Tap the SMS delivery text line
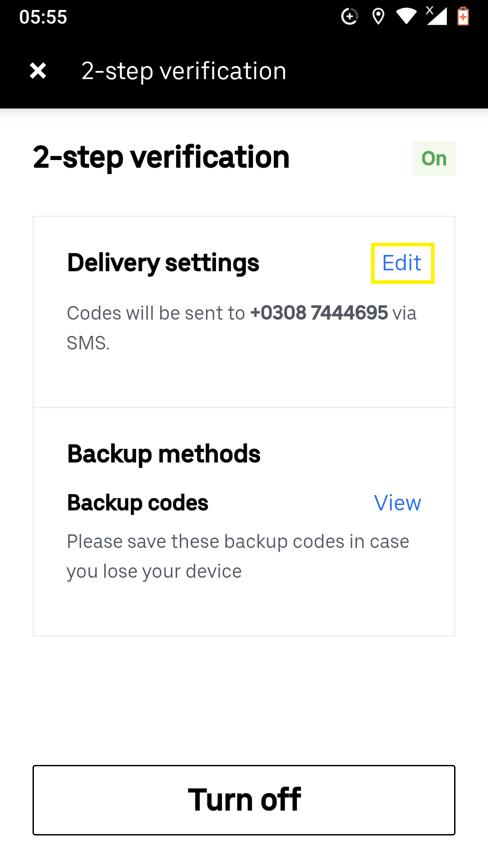 (x=89, y=343)
